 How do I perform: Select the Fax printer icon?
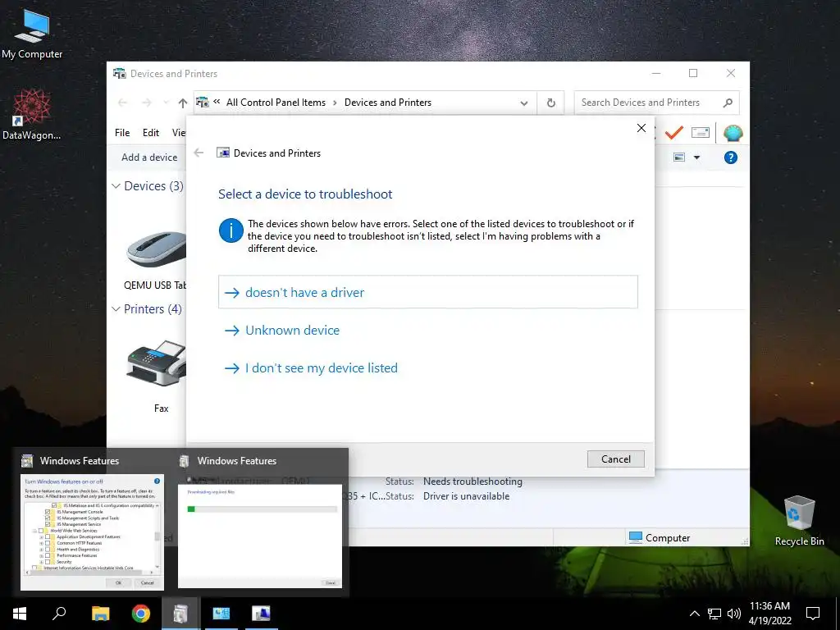(156, 363)
